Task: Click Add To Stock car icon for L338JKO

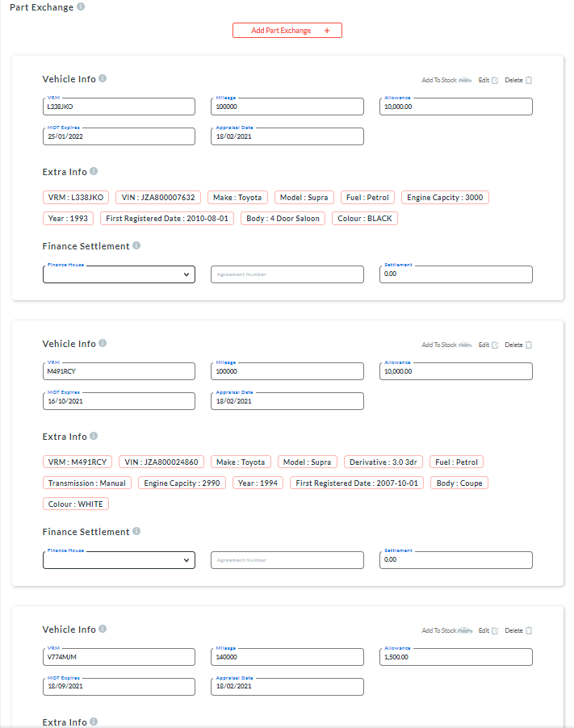Action: 465,81
